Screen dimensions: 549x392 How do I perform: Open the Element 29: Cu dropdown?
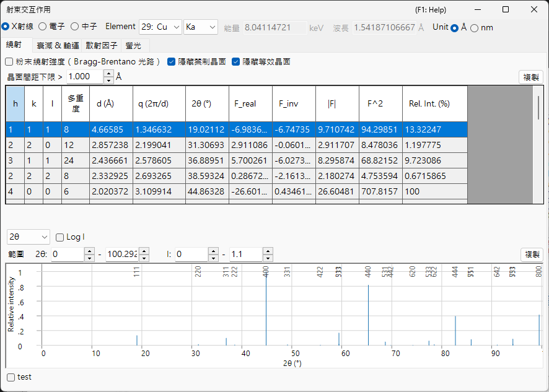pyautogui.click(x=160, y=27)
